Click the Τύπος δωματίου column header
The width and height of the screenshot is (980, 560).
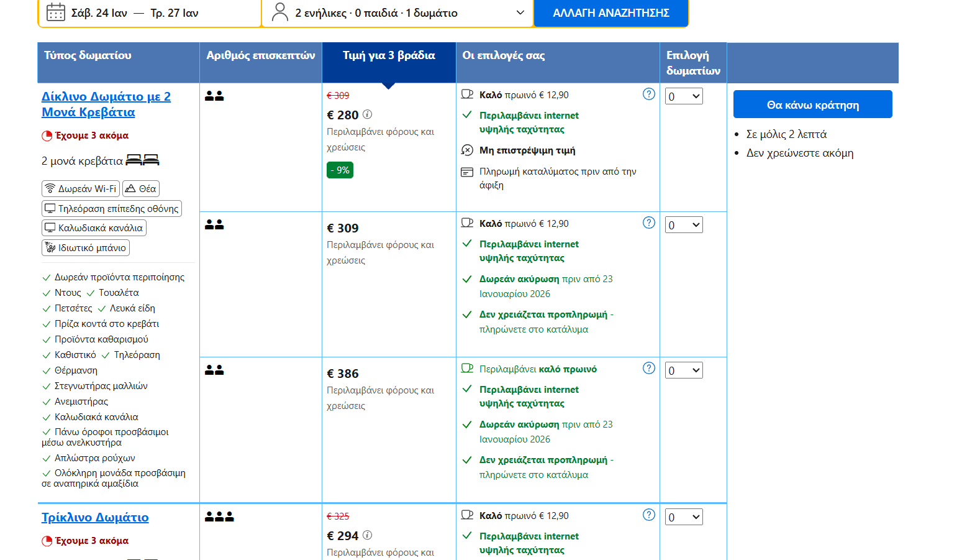pos(88,56)
